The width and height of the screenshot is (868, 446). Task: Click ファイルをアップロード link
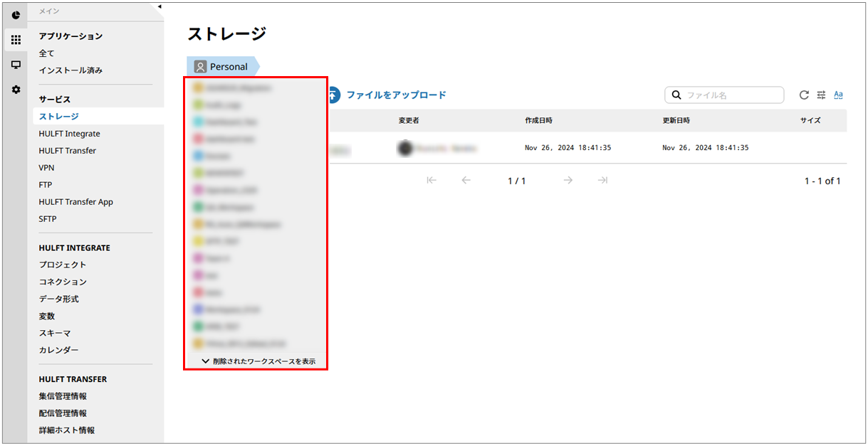point(396,95)
